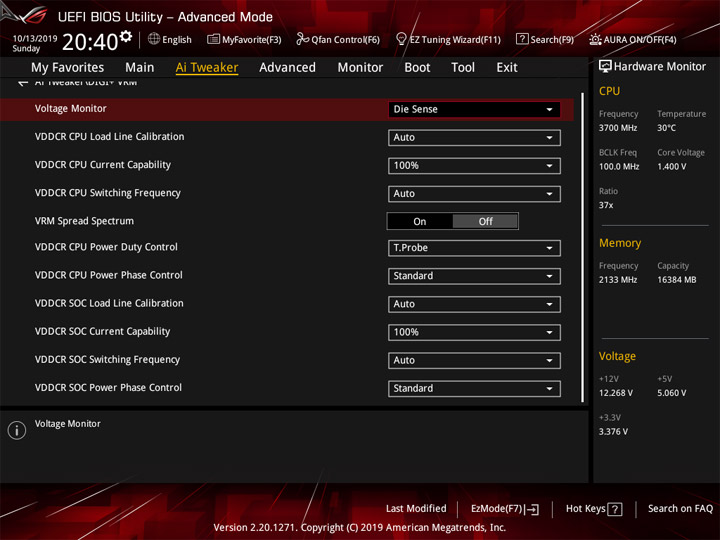This screenshot has width=720, height=540.
Task: Open VDDCR SOC Load Line Calibration dropdown
Action: coord(474,304)
